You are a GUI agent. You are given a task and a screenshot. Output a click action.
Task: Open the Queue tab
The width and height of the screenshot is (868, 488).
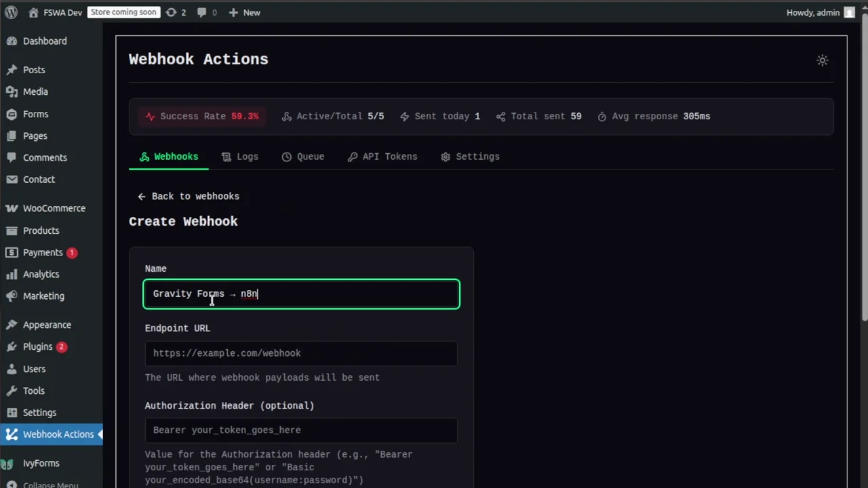(x=303, y=157)
